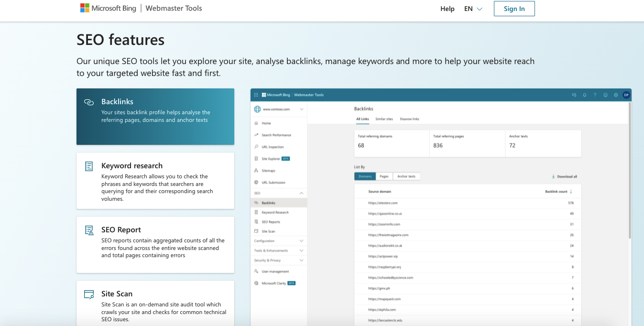This screenshot has height=326, width=644.
Task: Click the Sign In button
Action: pyautogui.click(x=514, y=9)
